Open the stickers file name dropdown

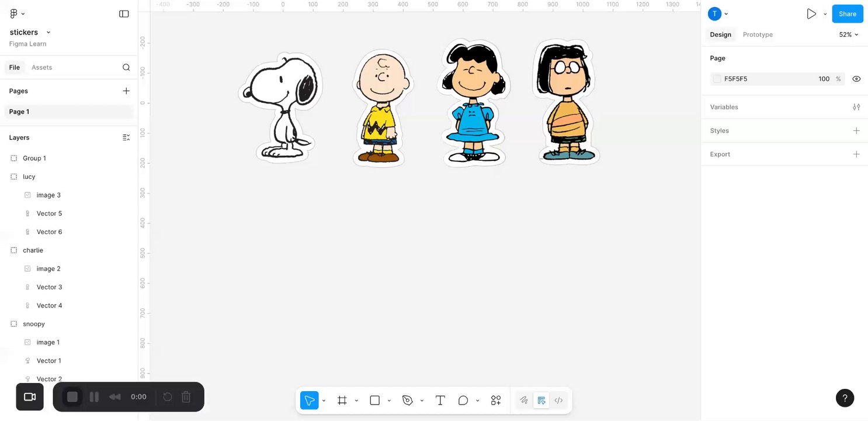tap(48, 32)
